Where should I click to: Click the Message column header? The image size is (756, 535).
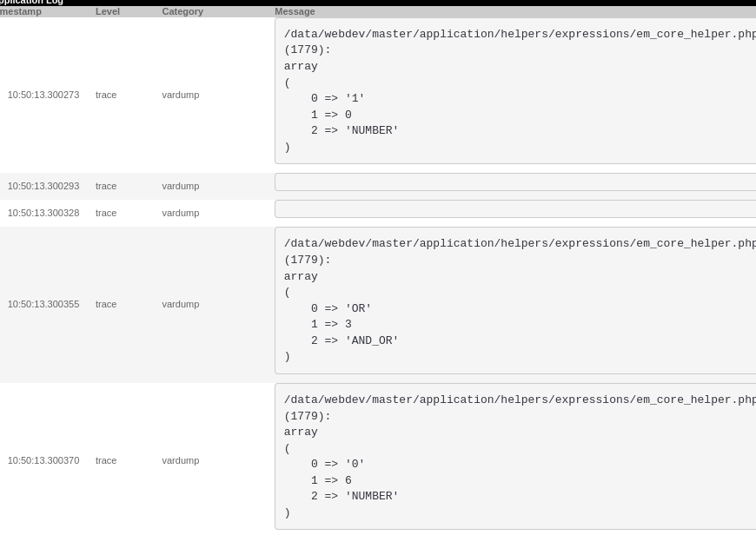click(295, 11)
